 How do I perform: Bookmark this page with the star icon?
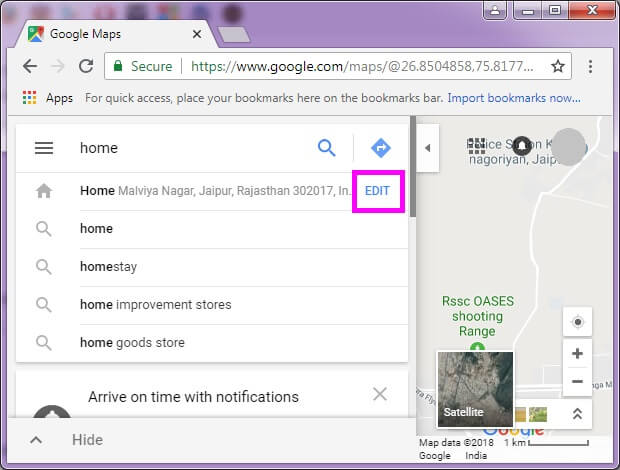coord(558,66)
